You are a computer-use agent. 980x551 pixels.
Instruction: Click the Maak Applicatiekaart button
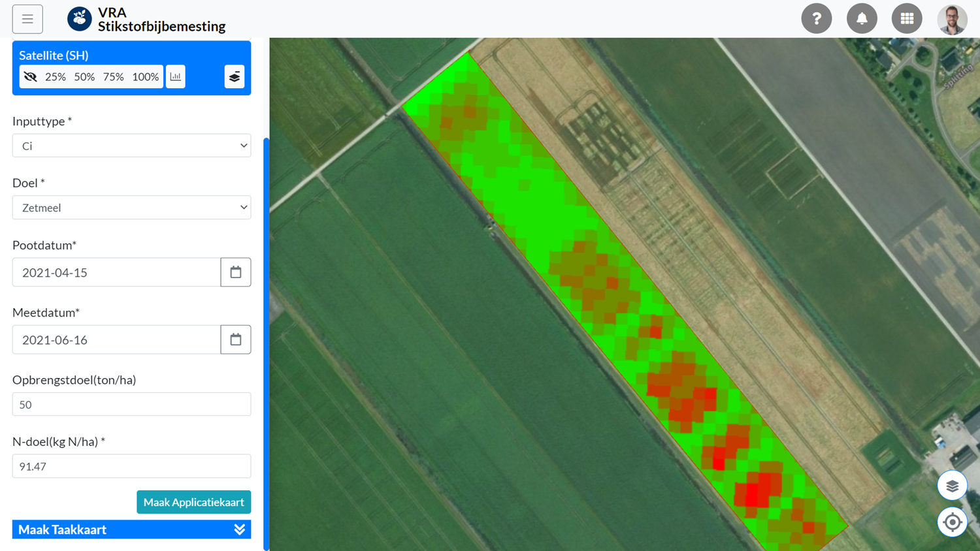click(x=193, y=502)
